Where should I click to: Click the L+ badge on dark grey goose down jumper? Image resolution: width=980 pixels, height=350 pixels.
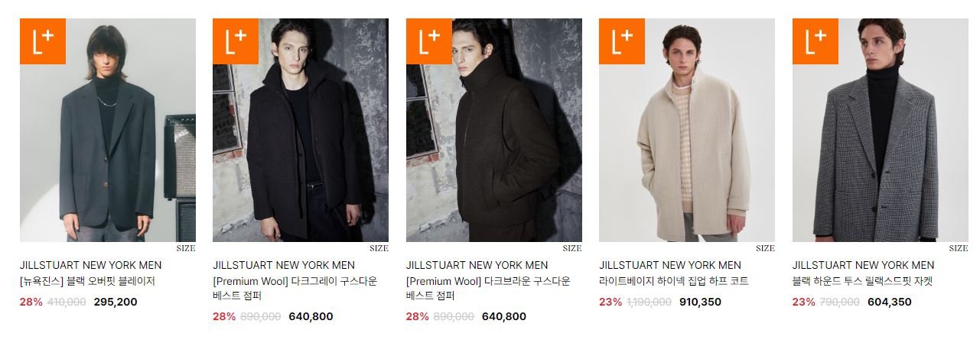[236, 41]
